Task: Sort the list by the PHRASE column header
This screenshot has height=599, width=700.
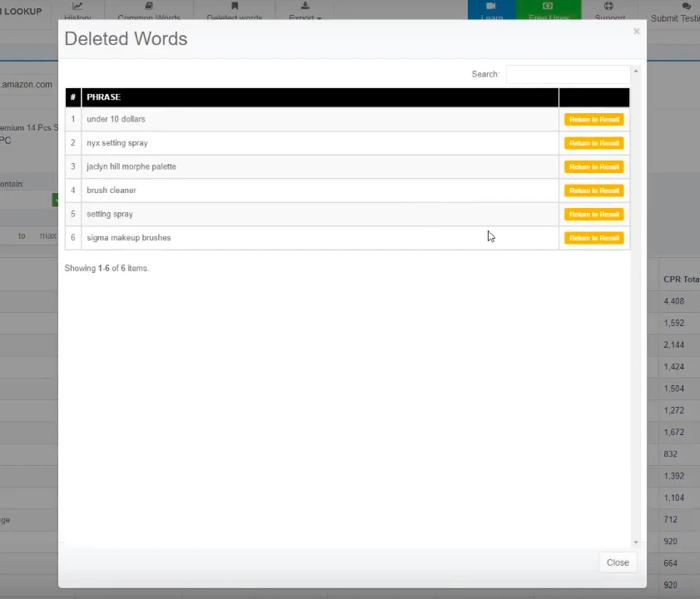Action: 103,97
